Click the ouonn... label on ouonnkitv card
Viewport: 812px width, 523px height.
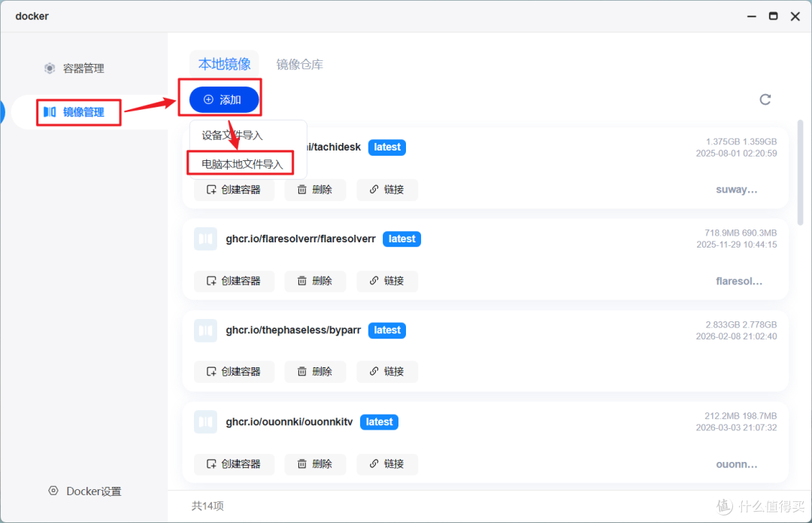(x=736, y=464)
